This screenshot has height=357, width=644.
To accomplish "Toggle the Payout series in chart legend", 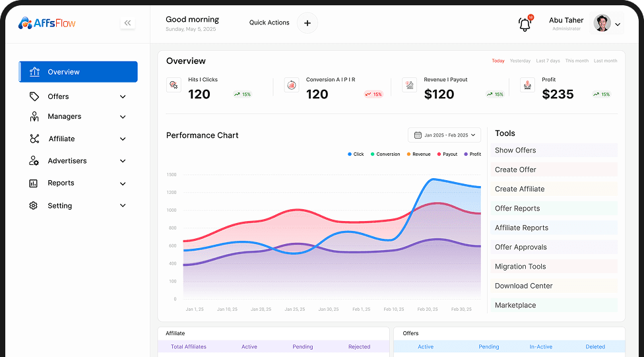I will pos(447,154).
